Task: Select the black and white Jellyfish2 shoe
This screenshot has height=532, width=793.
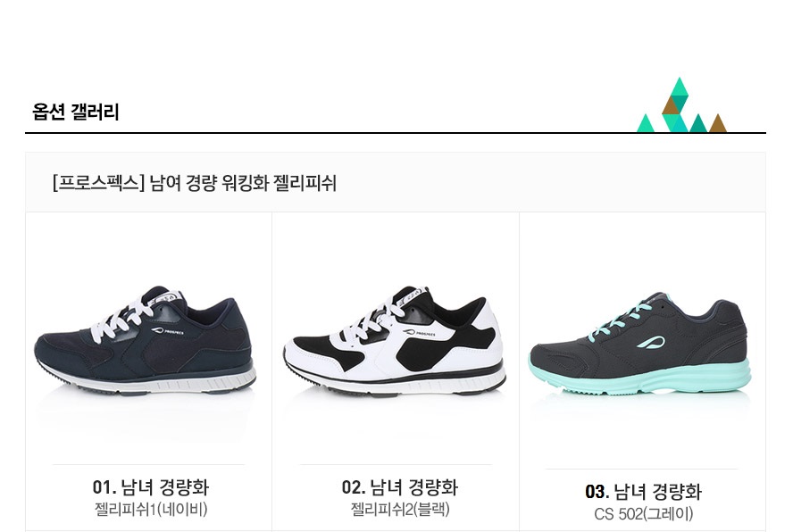Action: click(x=394, y=342)
